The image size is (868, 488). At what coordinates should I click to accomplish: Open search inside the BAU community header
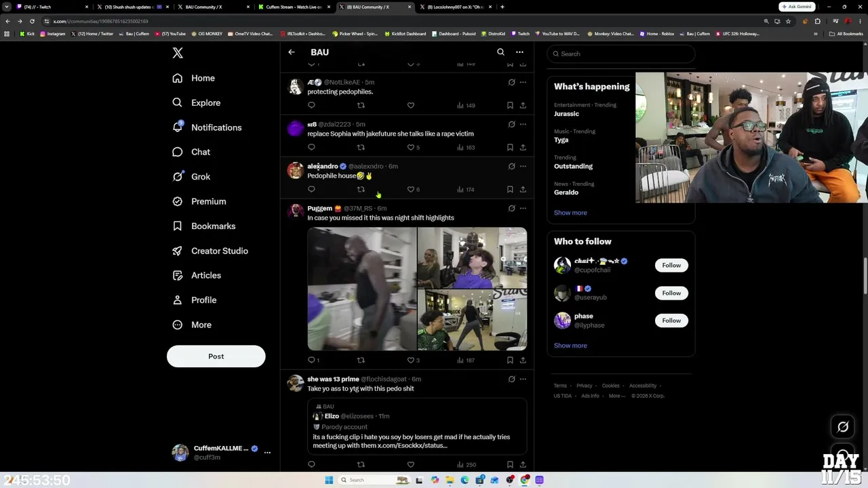500,52
